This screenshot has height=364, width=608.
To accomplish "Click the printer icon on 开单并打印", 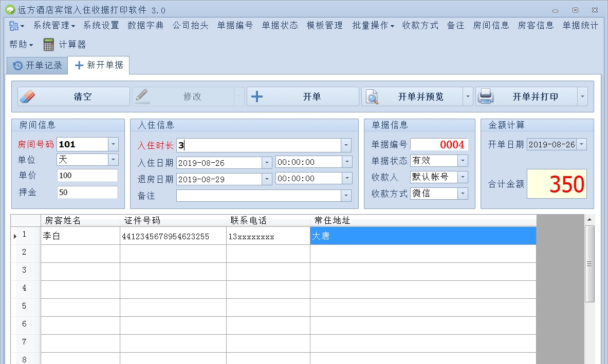I will coord(485,95).
